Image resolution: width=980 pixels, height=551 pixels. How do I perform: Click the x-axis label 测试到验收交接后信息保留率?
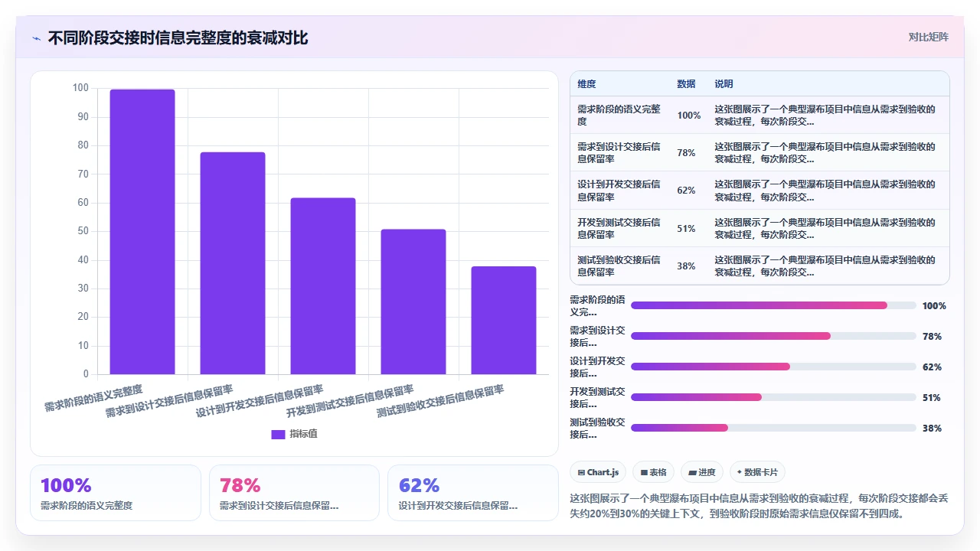pos(440,401)
